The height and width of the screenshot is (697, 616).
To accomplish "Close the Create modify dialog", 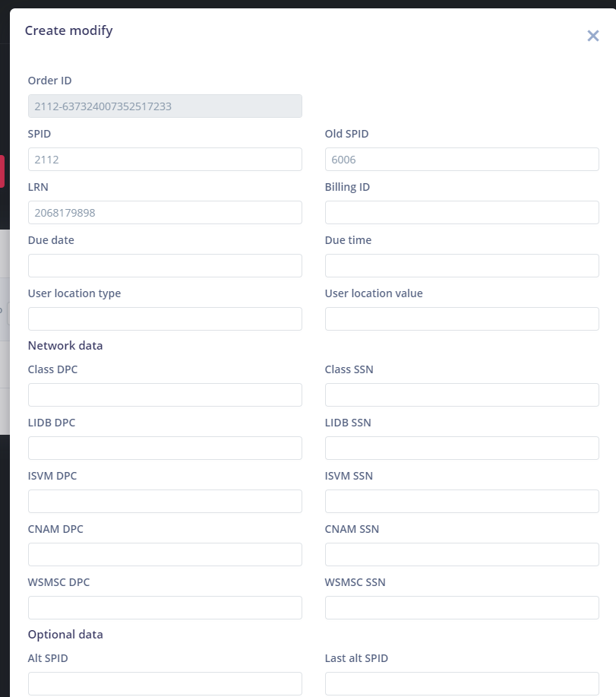I will pyautogui.click(x=593, y=36).
